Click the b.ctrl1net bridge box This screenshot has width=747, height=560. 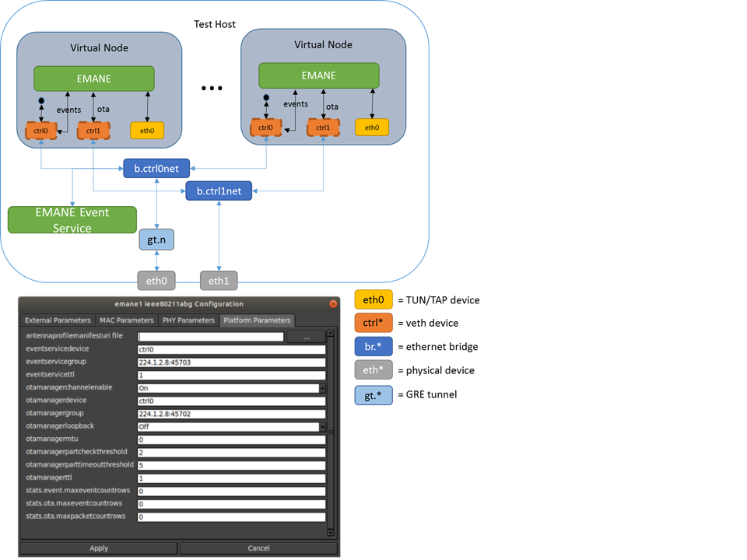(x=219, y=191)
